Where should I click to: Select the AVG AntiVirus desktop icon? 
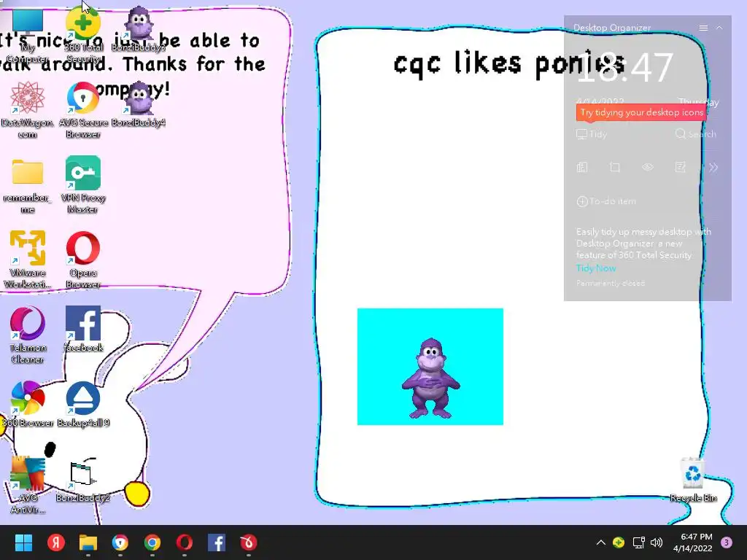click(x=27, y=485)
